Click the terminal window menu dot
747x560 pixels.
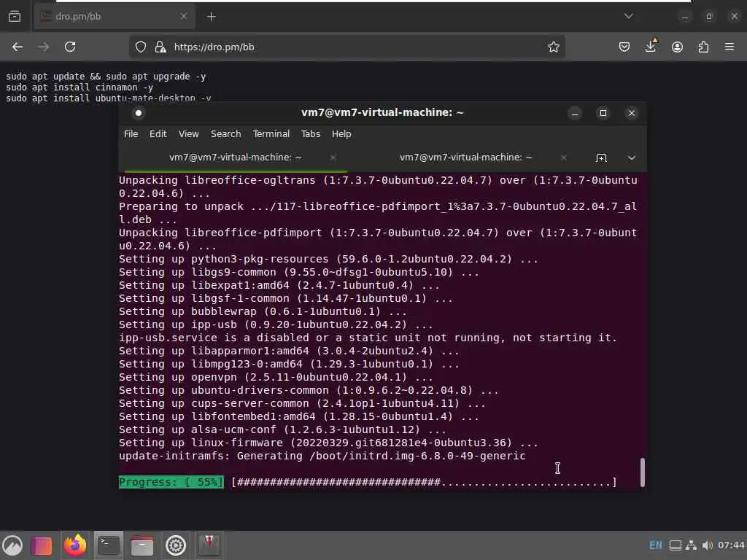138,113
